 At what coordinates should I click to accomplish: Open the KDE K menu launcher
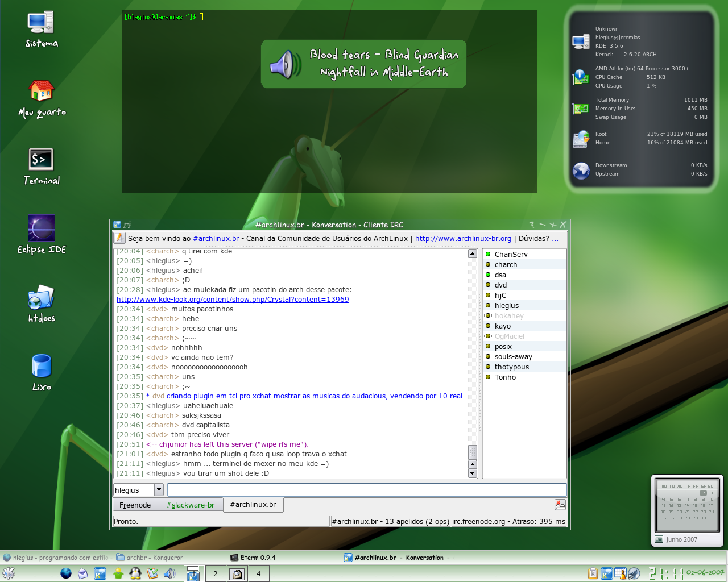coord(9,573)
